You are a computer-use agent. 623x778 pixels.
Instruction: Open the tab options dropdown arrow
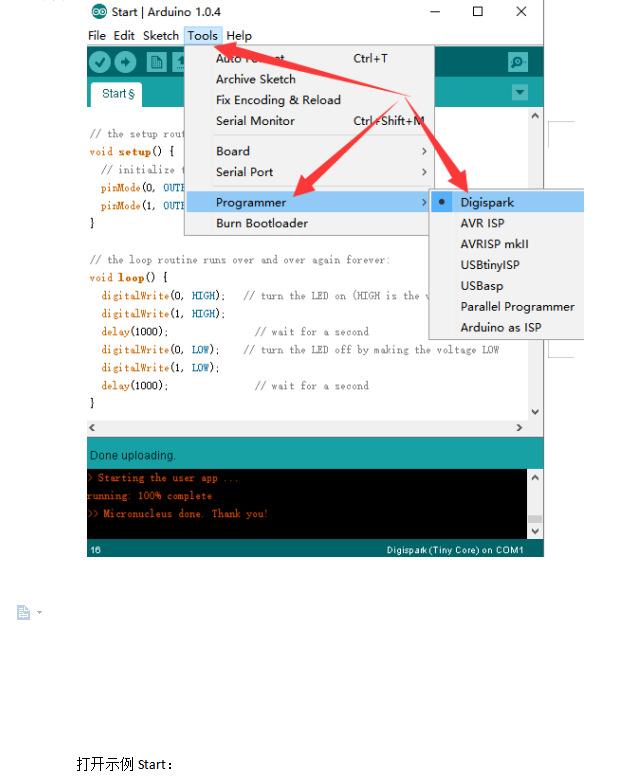(x=519, y=93)
